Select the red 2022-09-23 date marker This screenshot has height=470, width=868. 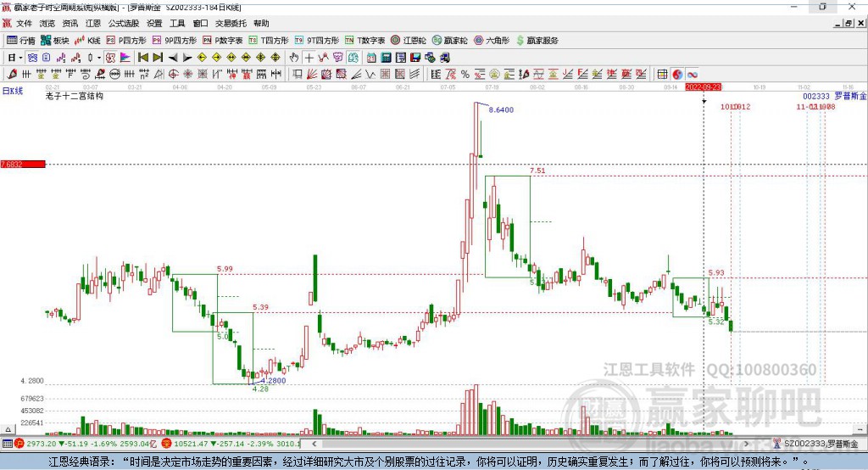pos(703,87)
